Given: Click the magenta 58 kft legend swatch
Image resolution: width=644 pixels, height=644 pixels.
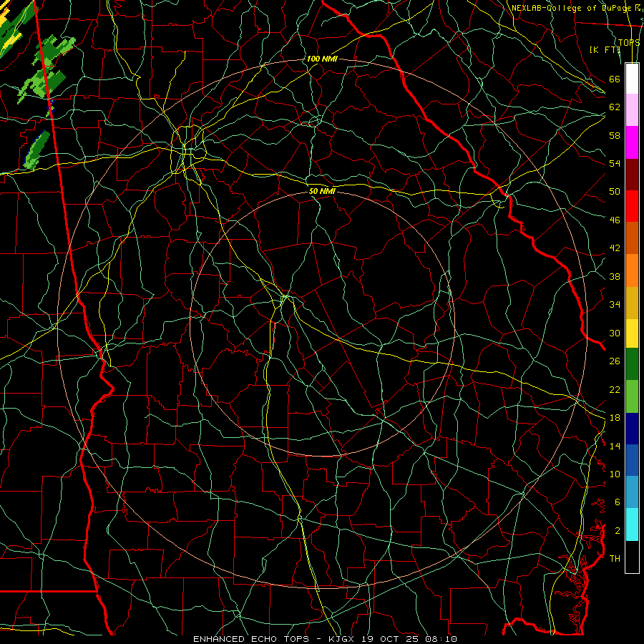Looking at the screenshot, I should pos(632,142).
